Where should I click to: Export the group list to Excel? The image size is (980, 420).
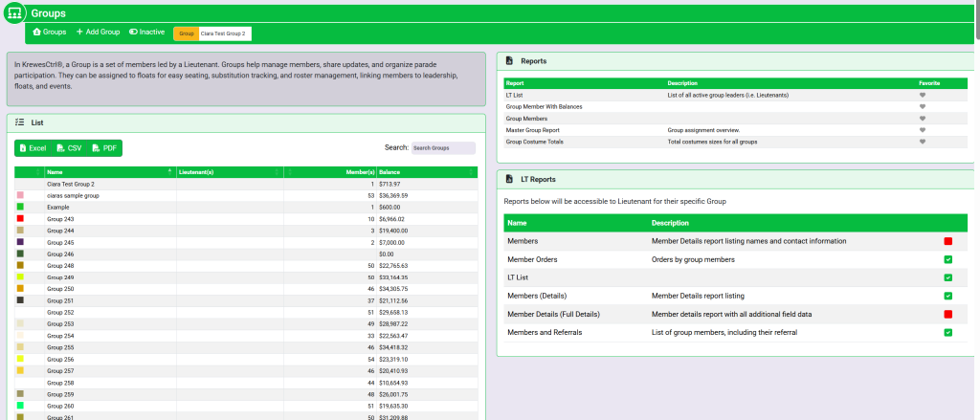click(33, 148)
